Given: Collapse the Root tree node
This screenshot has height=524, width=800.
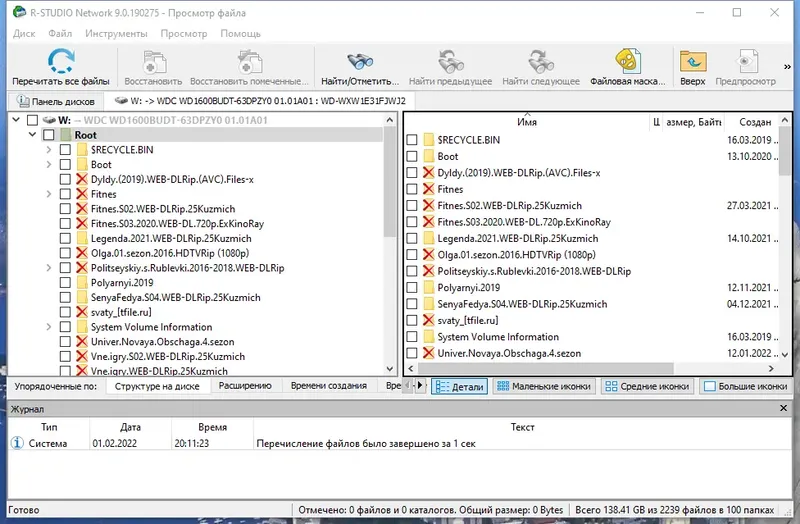Looking at the screenshot, I should (x=33, y=135).
